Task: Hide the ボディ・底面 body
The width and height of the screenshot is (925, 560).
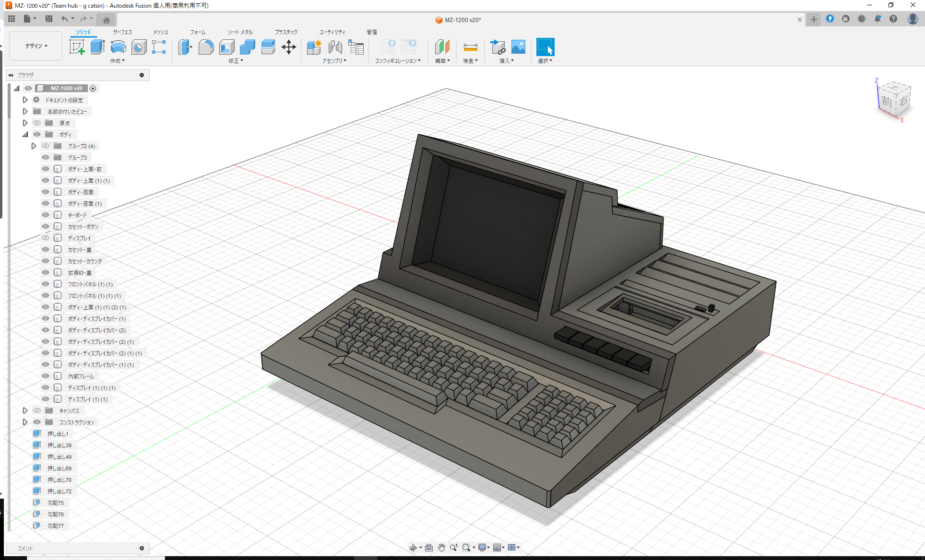Action: pyautogui.click(x=45, y=192)
